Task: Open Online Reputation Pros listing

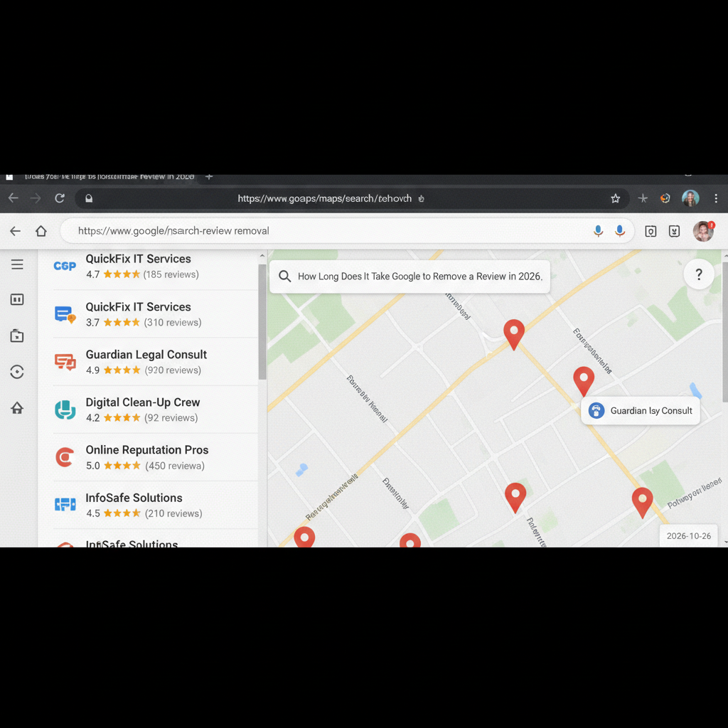Action: (x=156, y=458)
